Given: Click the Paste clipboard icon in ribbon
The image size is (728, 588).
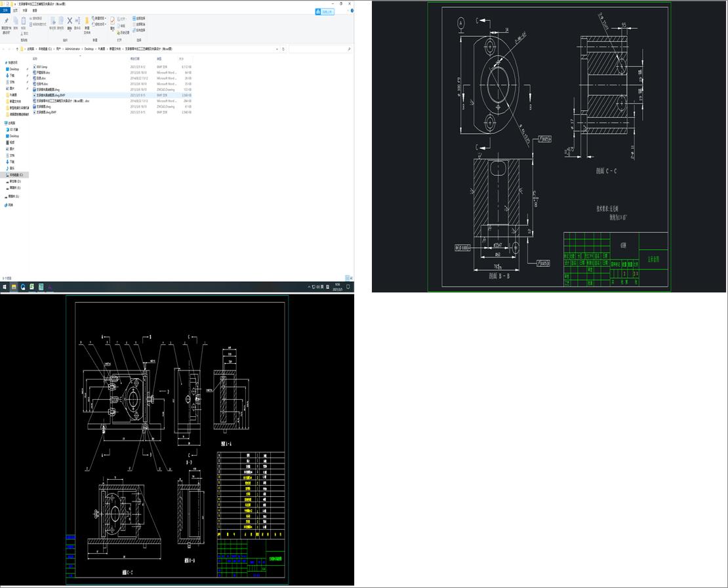Looking at the screenshot, I should (x=24, y=21).
